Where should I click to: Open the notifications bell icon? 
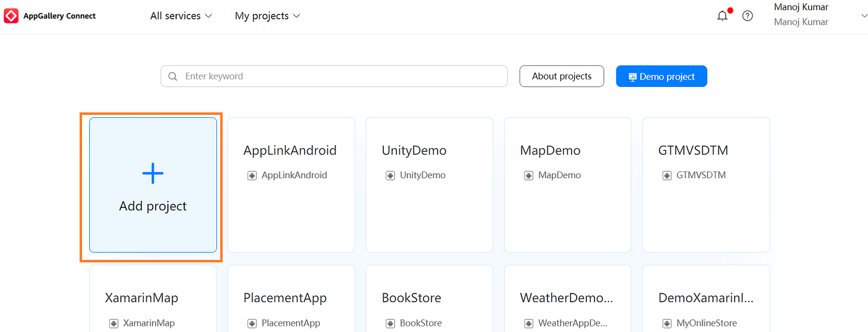(722, 16)
